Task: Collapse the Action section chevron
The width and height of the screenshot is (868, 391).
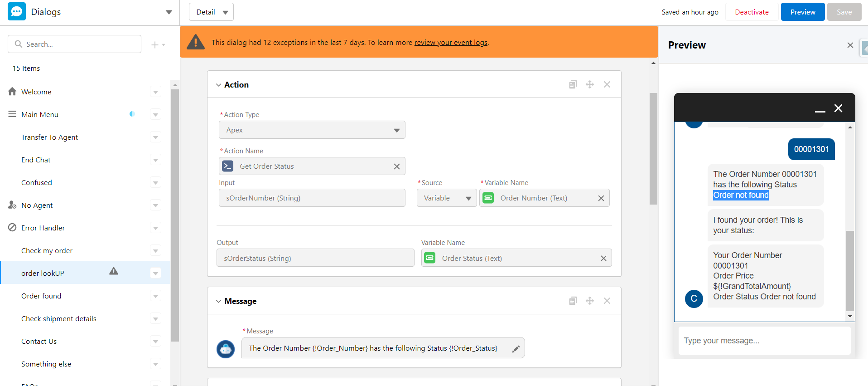Action: tap(218, 85)
